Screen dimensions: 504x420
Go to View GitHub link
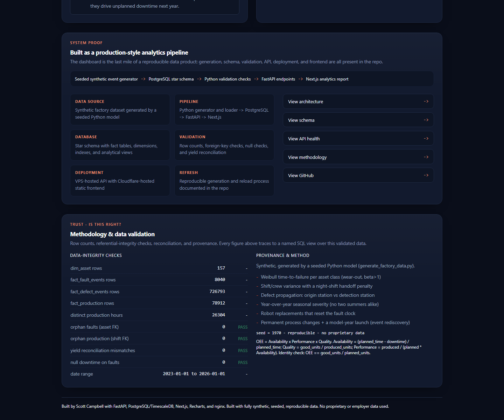coord(358,175)
